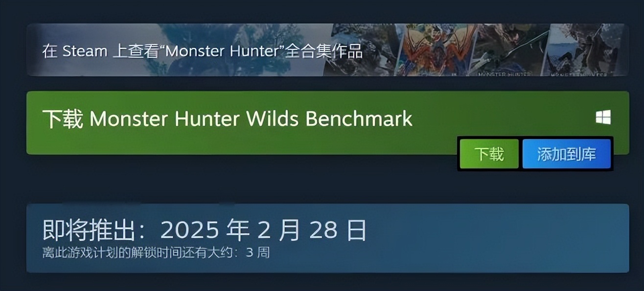
Task: Click the green 下载 button
Action: tap(489, 154)
